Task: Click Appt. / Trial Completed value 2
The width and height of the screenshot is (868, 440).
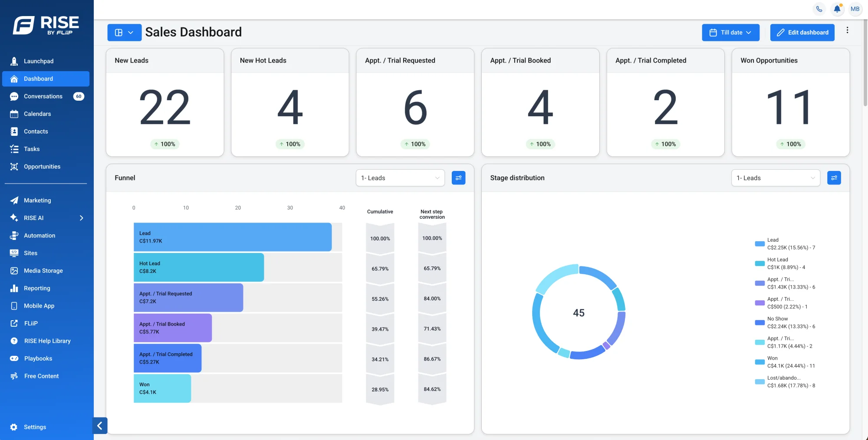Action: (665, 107)
